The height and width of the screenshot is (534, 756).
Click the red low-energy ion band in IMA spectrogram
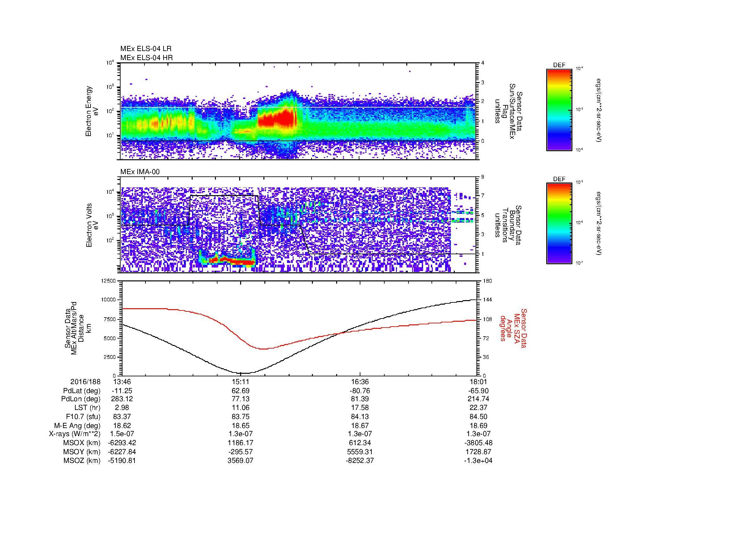click(232, 261)
